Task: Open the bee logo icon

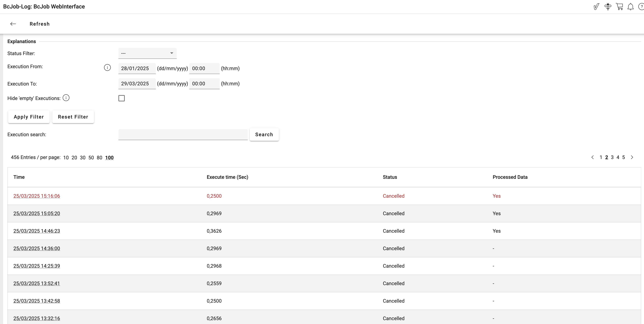Action: click(608, 7)
